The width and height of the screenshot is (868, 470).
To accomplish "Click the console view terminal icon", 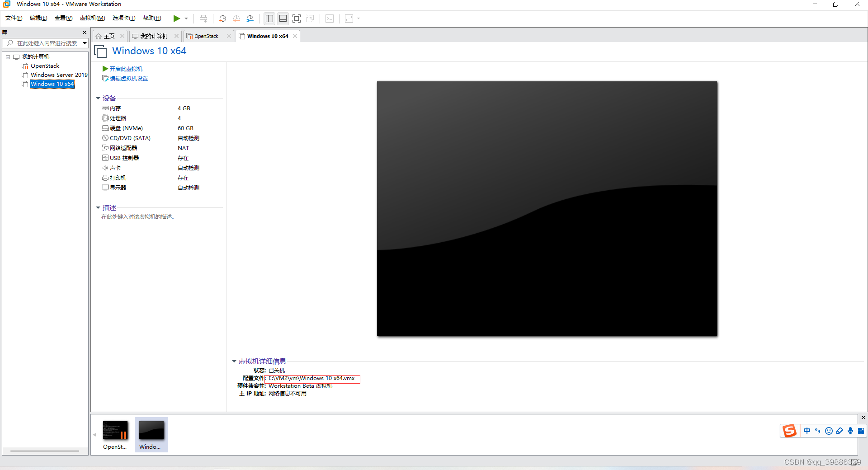I will 330,19.
